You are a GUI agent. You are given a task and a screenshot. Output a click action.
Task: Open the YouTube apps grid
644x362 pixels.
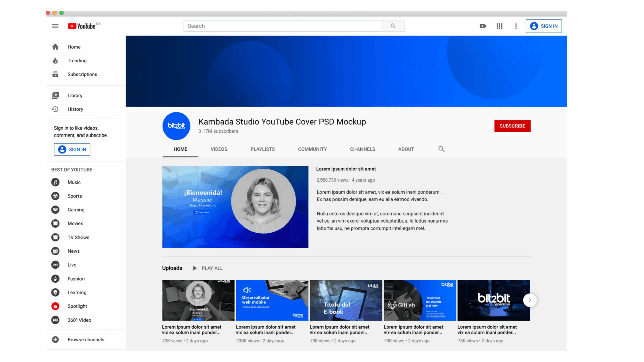point(499,26)
